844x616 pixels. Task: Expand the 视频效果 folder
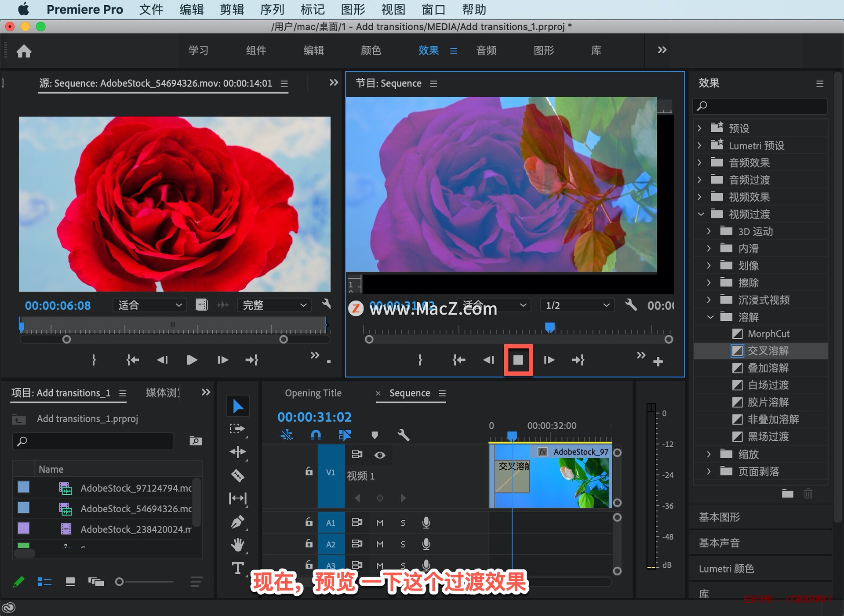700,197
